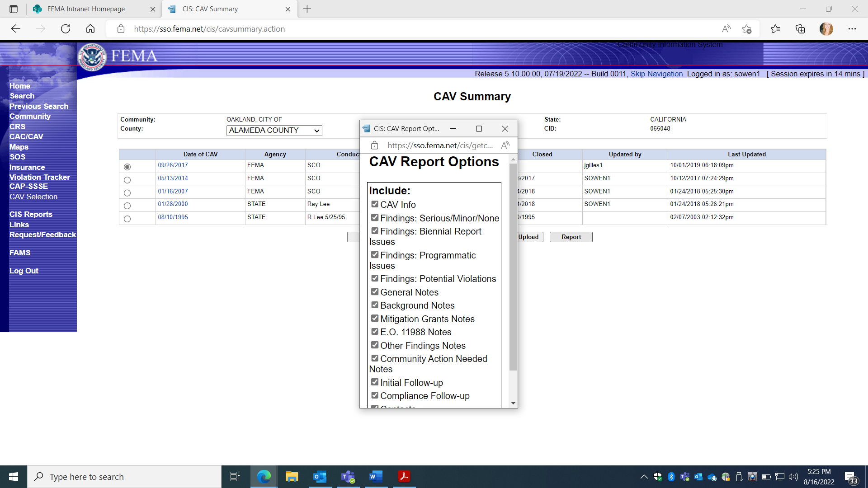Open Adobe Acrobat from the taskbar

pos(404,477)
